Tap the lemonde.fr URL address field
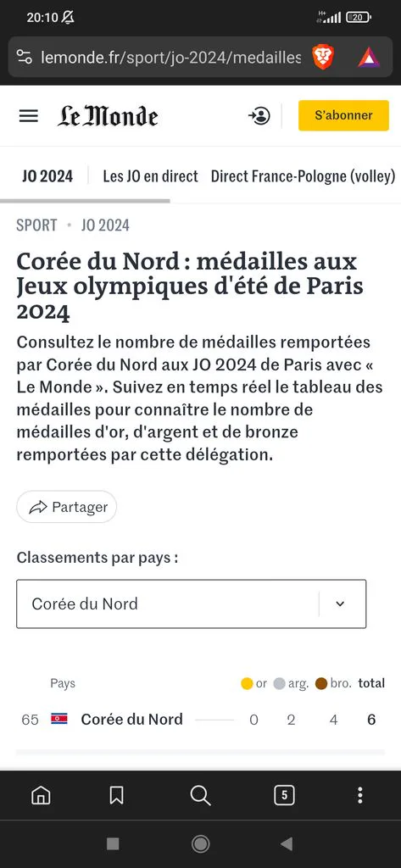The width and height of the screenshot is (401, 868). click(170, 58)
